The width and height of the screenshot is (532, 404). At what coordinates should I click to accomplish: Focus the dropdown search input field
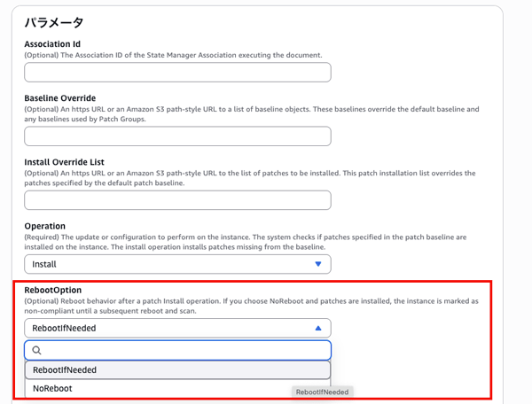pos(186,351)
